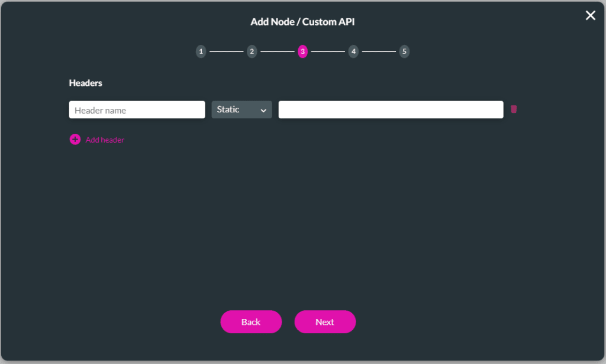Click the progress line between steps 3 and 4
The width and height of the screenshot is (606, 364).
[328, 51]
